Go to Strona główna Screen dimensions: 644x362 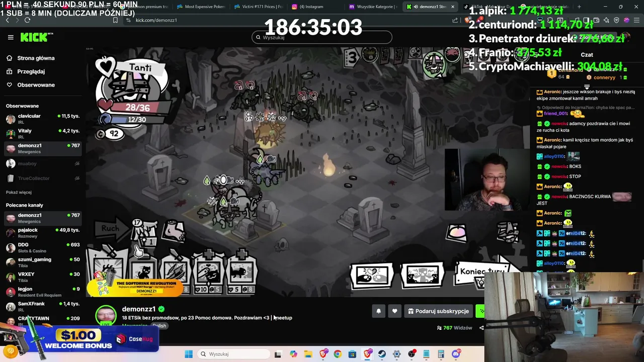click(x=36, y=58)
